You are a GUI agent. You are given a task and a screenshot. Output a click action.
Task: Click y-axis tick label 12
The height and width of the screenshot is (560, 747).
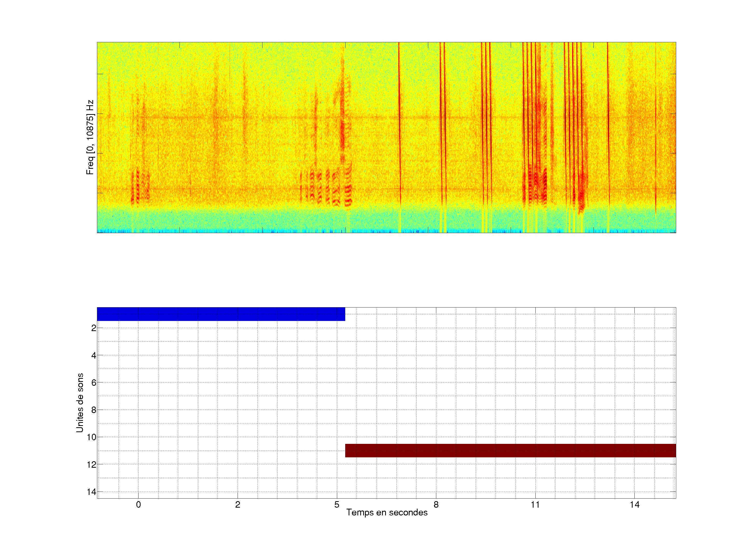click(92, 465)
